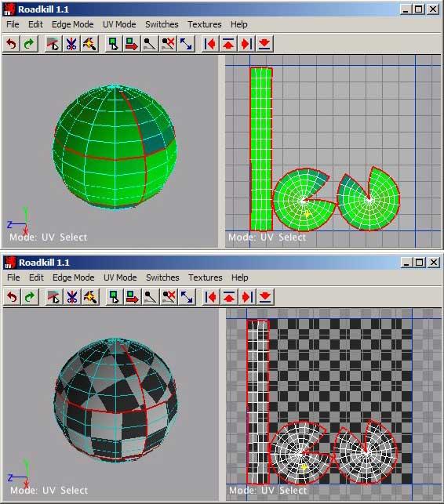Viewport: 444px width, 504px height.
Task: Click align-right icon in green-sphere window
Action: coord(246,43)
